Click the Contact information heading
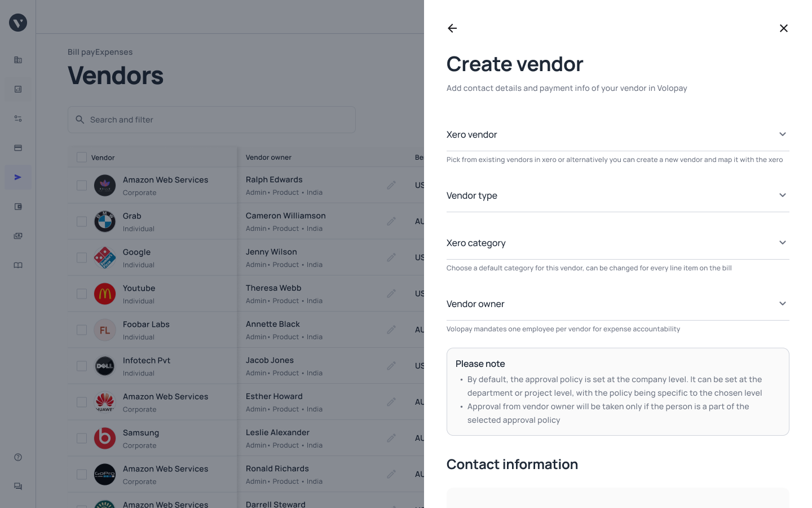This screenshot has width=812, height=508. tap(512, 464)
